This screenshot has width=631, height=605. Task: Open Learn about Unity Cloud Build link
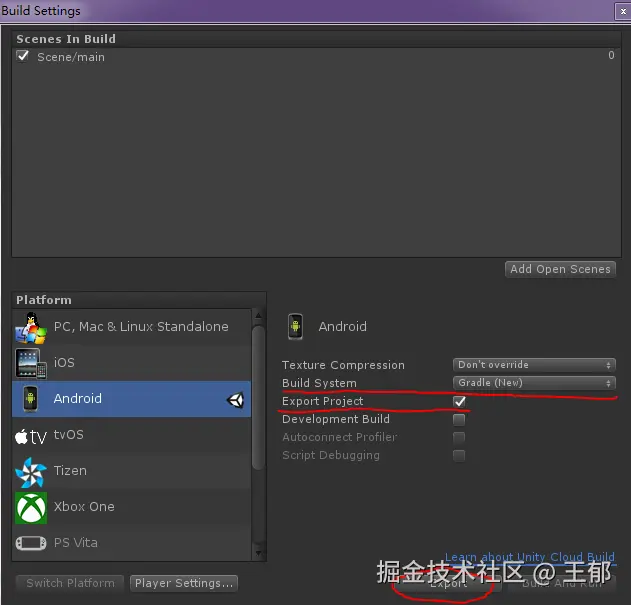click(x=530, y=557)
